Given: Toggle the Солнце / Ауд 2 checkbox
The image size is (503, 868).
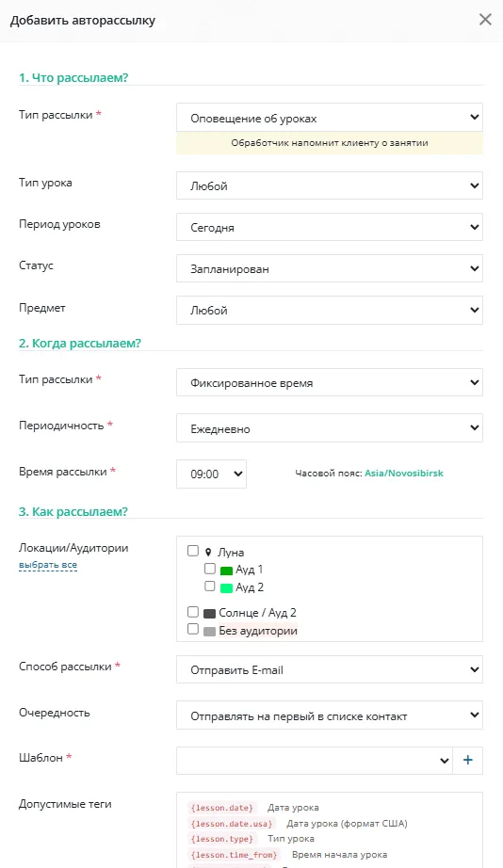Looking at the screenshot, I should (193, 612).
